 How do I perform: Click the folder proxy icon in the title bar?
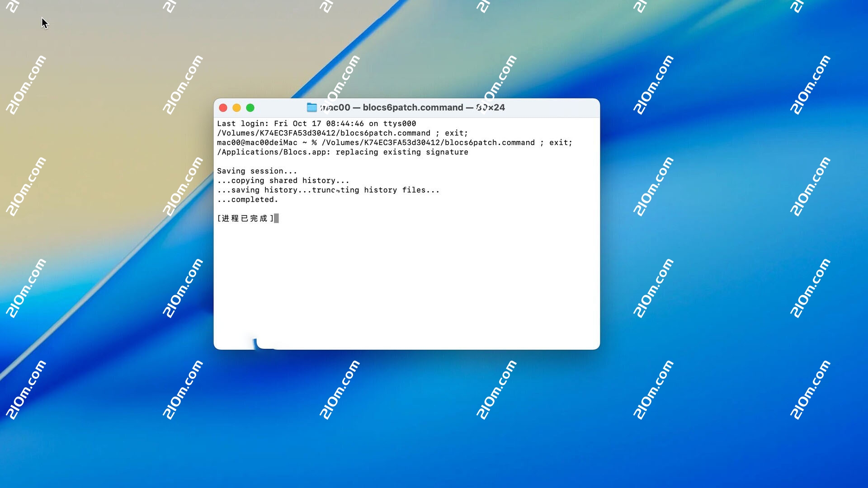click(x=312, y=108)
